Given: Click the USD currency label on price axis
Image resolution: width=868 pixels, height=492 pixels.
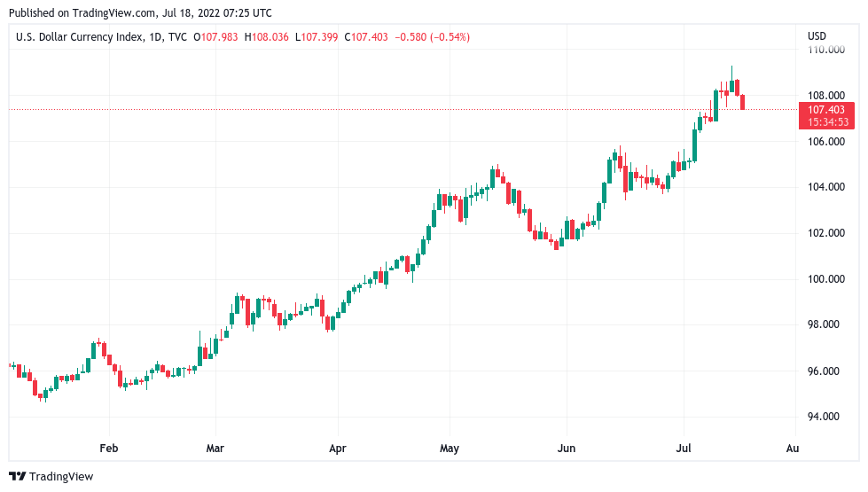Looking at the screenshot, I should click(x=817, y=36).
